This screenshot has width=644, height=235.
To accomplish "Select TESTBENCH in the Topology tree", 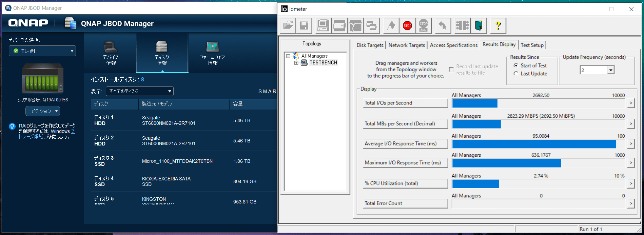I will coord(323,63).
